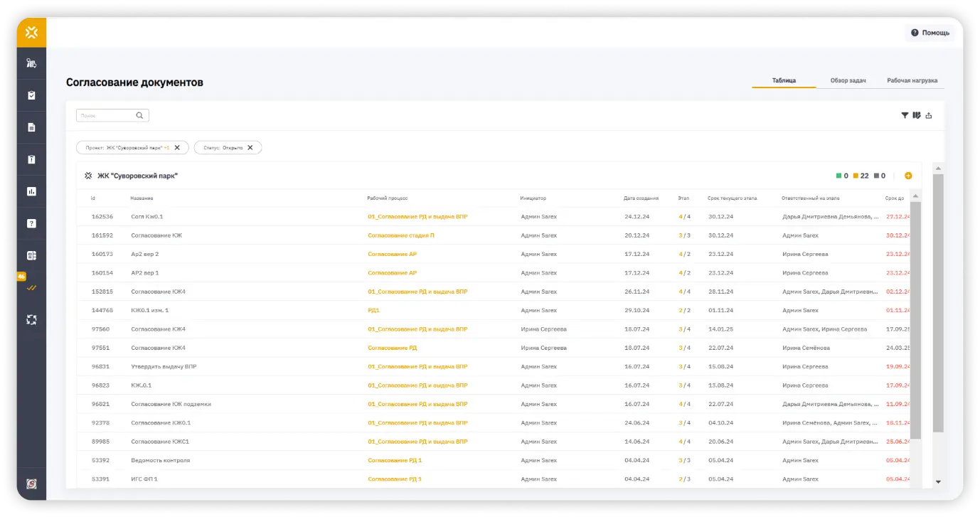Switch to the Рабочая нагрузка tab
Viewport: 980px width, 517px height.
[912, 80]
